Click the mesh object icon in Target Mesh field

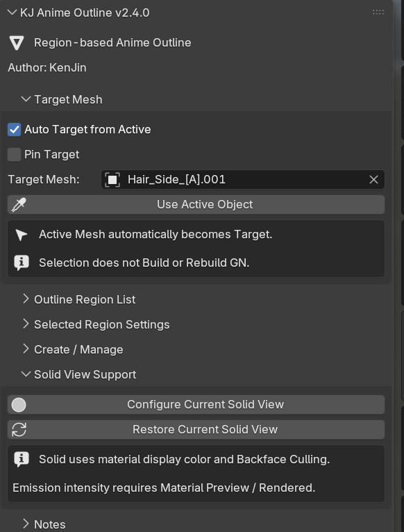112,179
